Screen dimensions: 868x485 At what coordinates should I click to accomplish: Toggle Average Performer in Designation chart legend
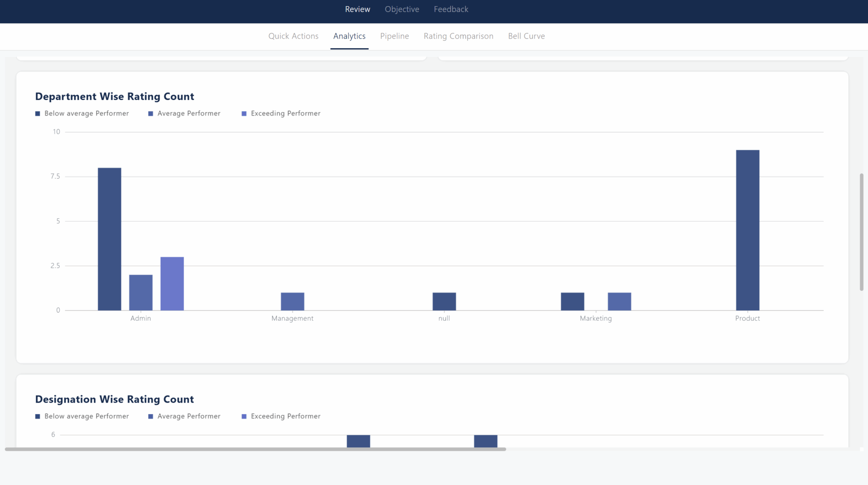point(184,416)
